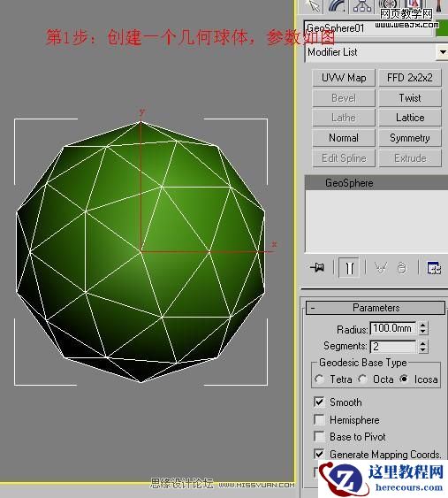Switch to the Modify panel tab
This screenshot has width=448, height=498.
coord(337,5)
